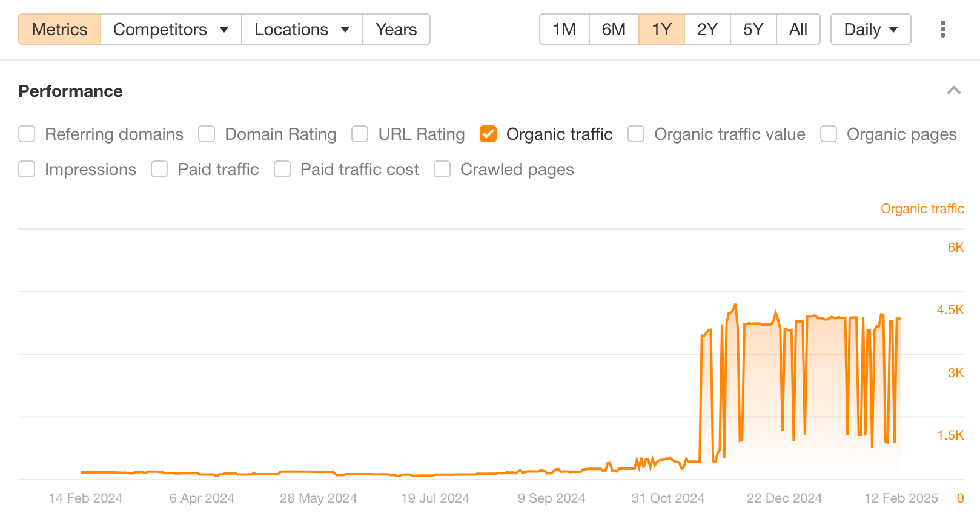Viewport: 980px width, 522px height.
Task: Click the 19 Jul 2024 axis date
Action: (435, 498)
